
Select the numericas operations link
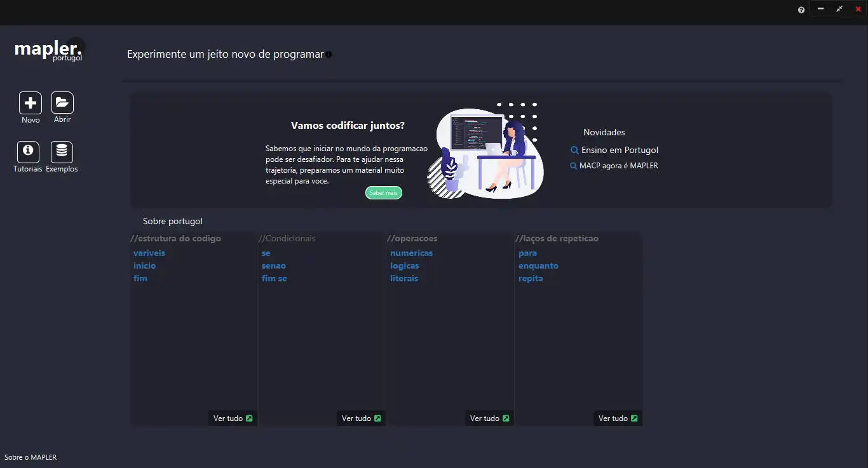point(412,253)
